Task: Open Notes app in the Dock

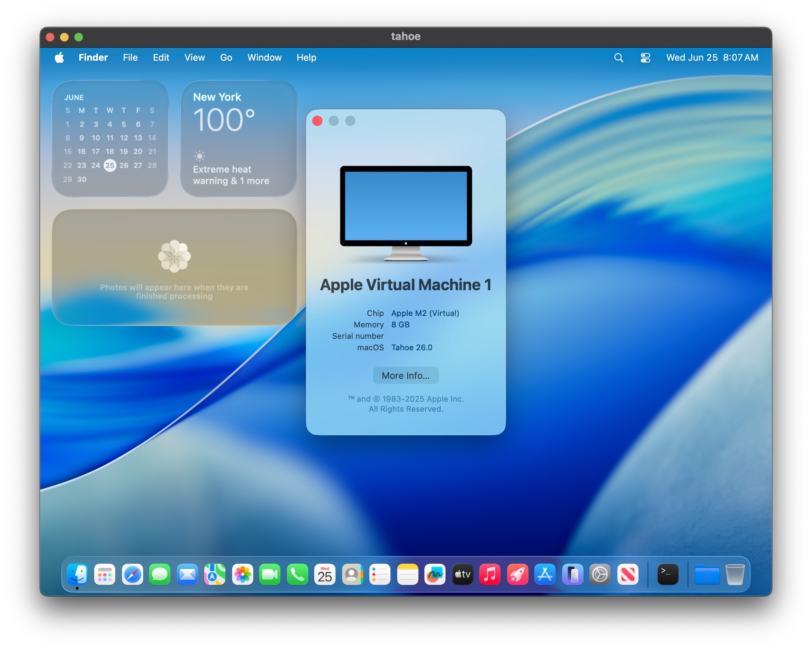Action: point(408,574)
